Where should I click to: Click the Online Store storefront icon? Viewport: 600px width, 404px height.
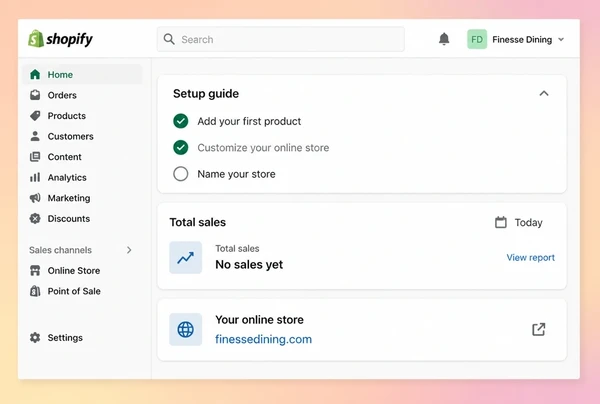point(35,270)
